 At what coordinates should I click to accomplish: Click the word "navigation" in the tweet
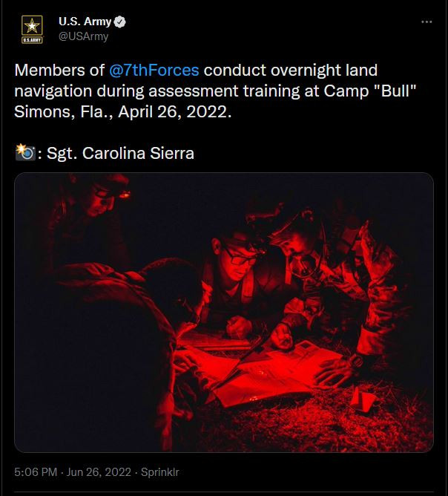point(50,91)
